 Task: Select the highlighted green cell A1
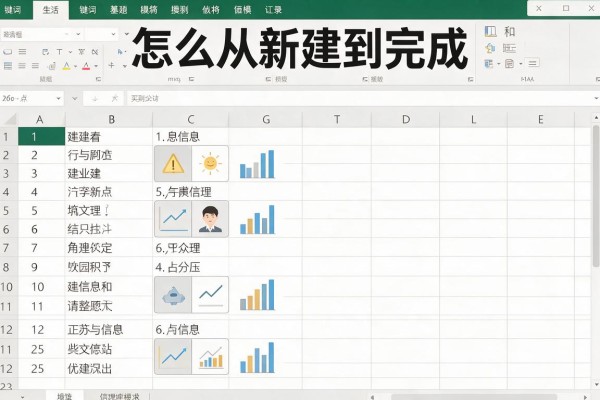(41, 136)
